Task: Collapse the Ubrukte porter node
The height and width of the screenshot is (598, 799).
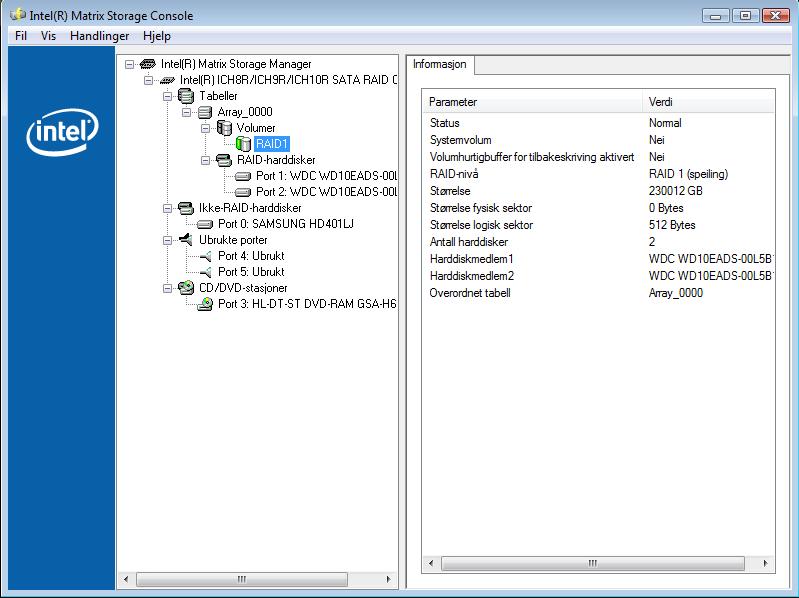Action: pos(167,240)
